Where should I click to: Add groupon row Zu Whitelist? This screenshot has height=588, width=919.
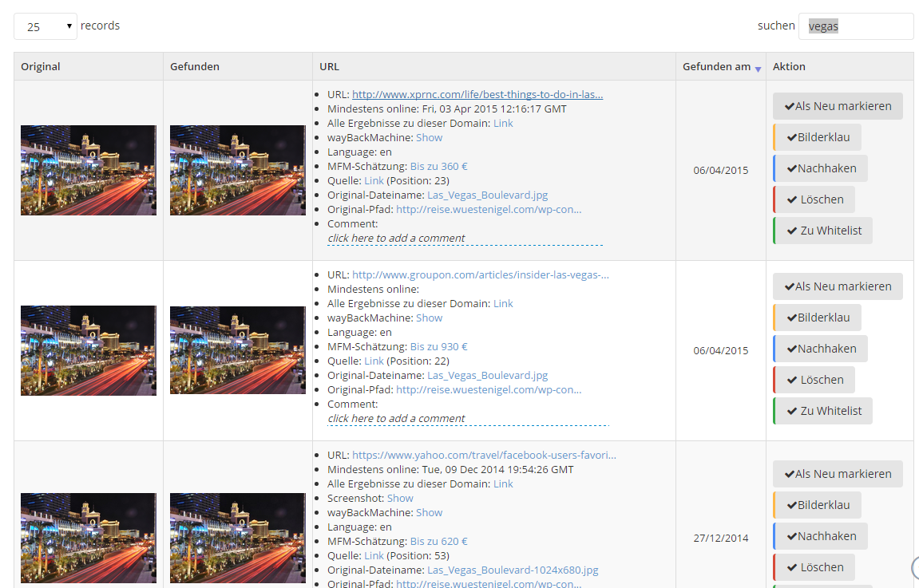822,411
